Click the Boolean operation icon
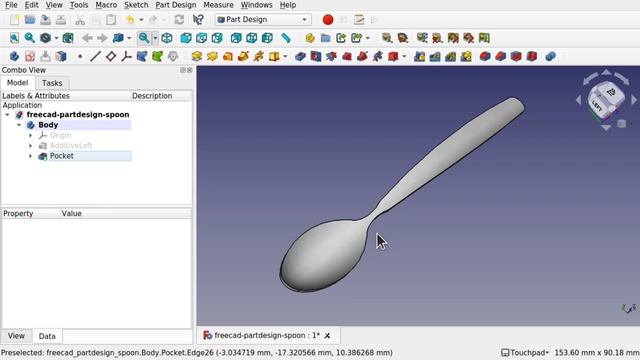640x360 pixels. point(550,56)
